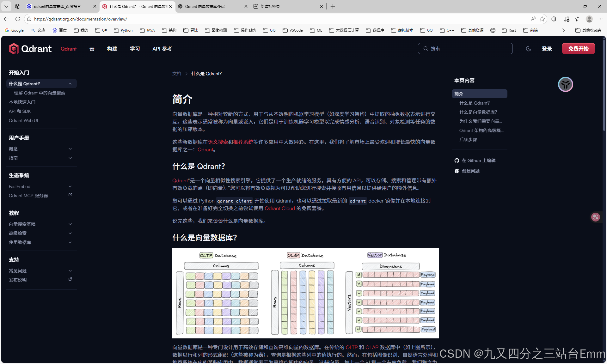Click the 搜索 search field
607x364 pixels.
(465, 49)
